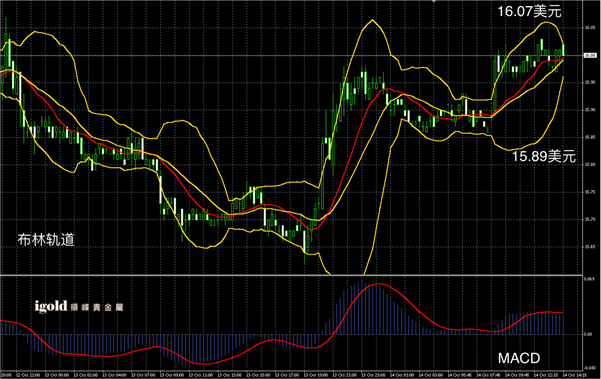Click the red MACD signal line's lowest trough
This screenshot has height=379, width=601.
(204, 364)
